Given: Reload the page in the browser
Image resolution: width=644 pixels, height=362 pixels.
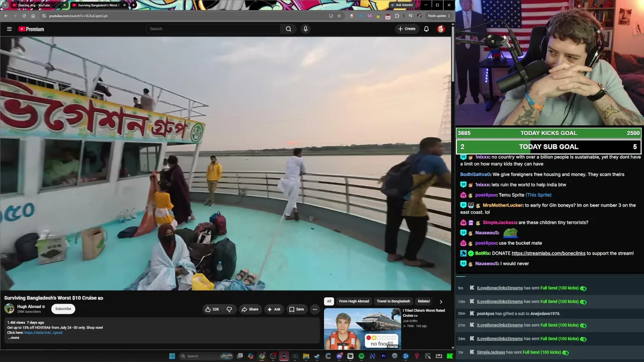Looking at the screenshot, I should (x=24, y=16).
